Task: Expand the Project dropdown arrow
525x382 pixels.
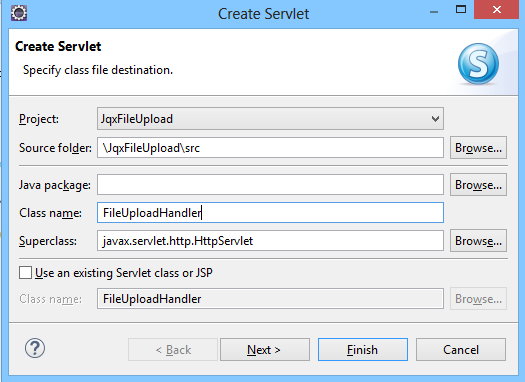Action: point(435,119)
